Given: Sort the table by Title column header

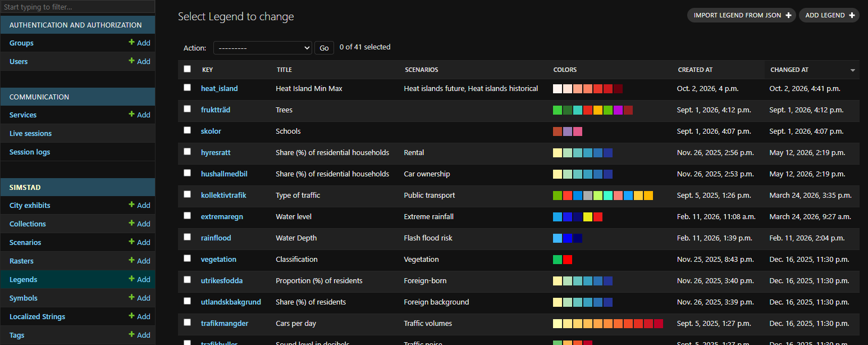Looking at the screenshot, I should (x=284, y=70).
